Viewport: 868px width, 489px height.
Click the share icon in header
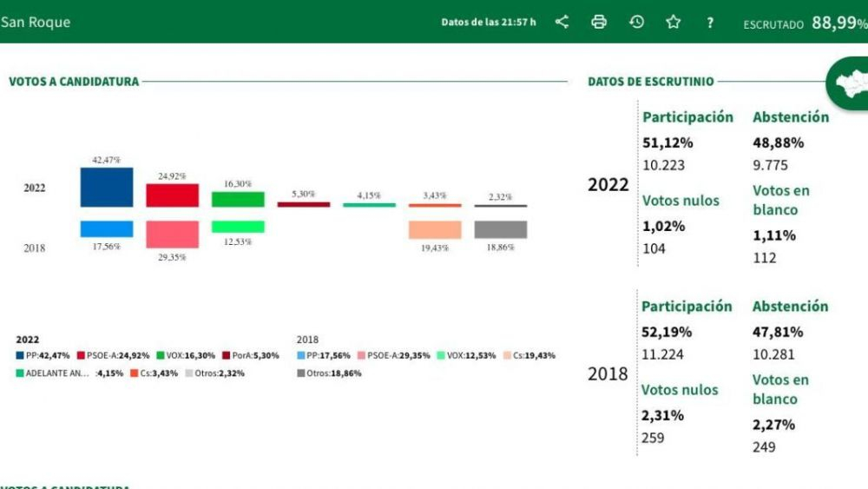562,23
